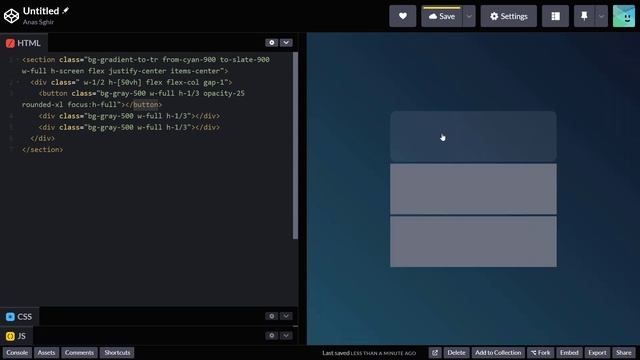Click the CodePen logo icon
The image size is (640, 360).
[x=11, y=16]
